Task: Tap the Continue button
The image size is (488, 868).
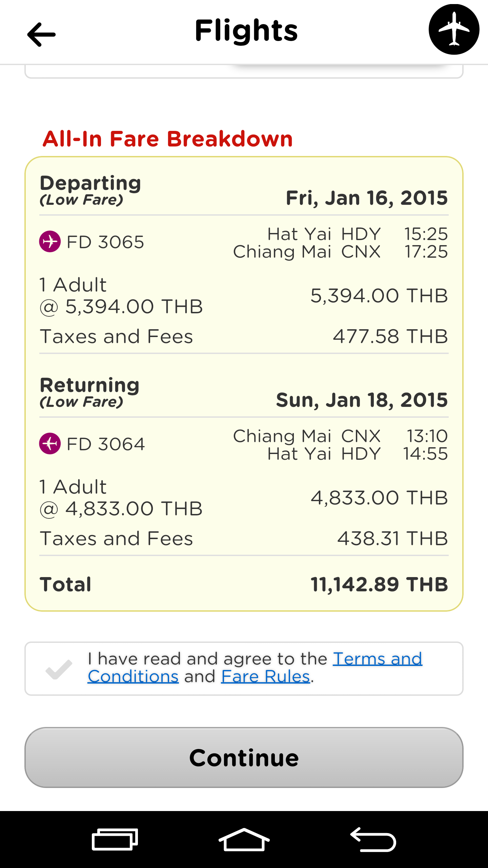Action: pyautogui.click(x=244, y=757)
